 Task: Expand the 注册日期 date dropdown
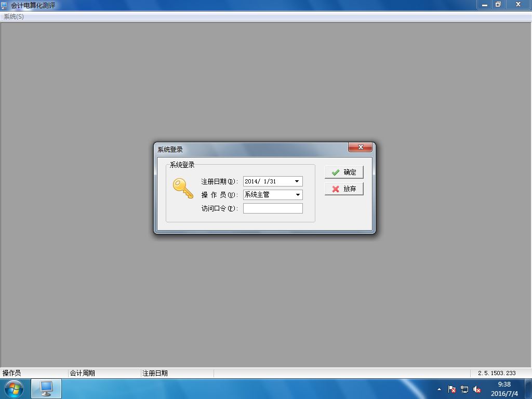[297, 181]
